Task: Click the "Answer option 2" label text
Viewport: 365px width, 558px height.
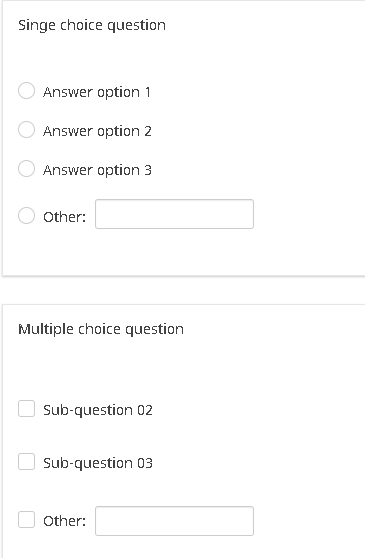Action: coord(97,131)
